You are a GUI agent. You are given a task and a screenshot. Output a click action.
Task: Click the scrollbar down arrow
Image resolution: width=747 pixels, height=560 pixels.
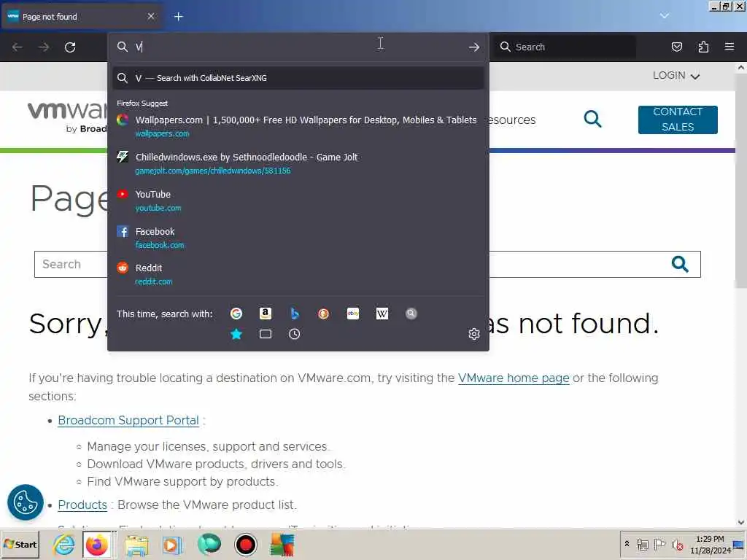741,522
